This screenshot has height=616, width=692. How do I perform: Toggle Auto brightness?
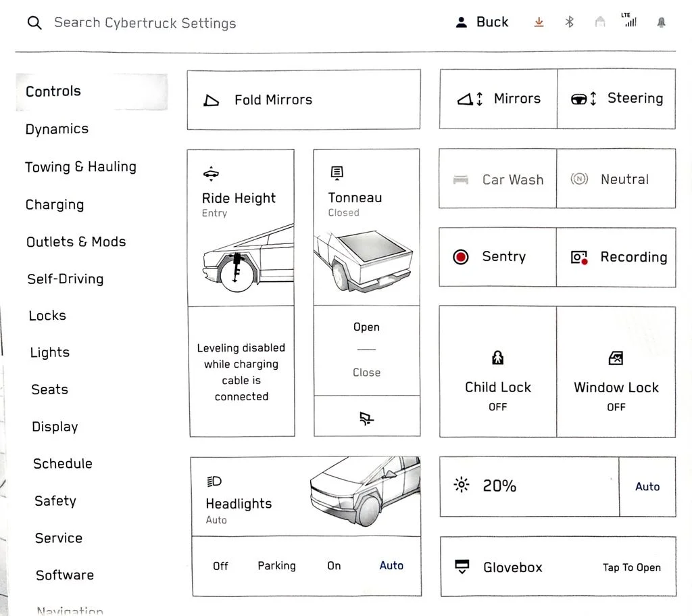coord(647,487)
